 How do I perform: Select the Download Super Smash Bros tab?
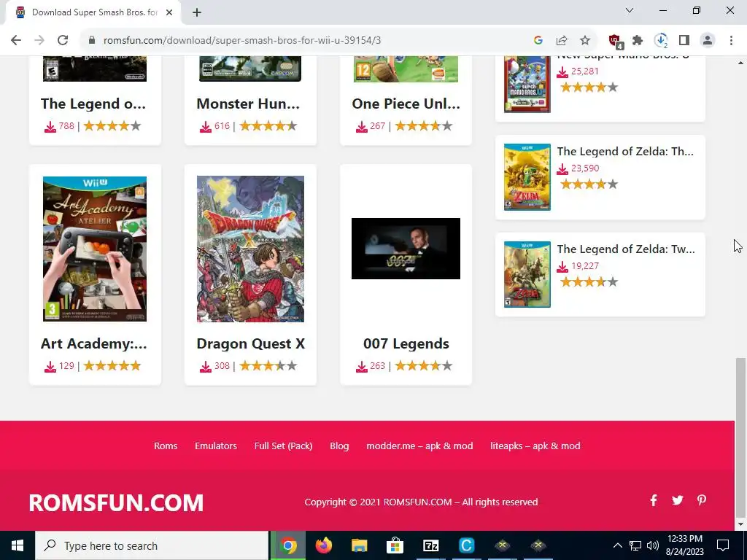94,13
